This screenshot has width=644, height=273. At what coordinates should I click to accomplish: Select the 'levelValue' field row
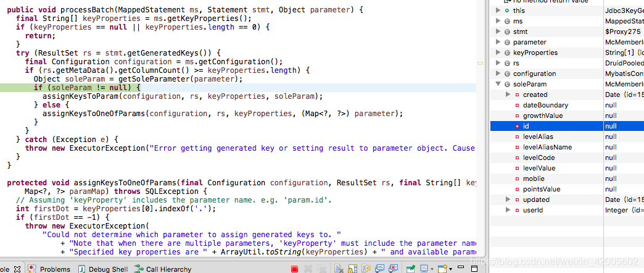[x=567, y=168]
